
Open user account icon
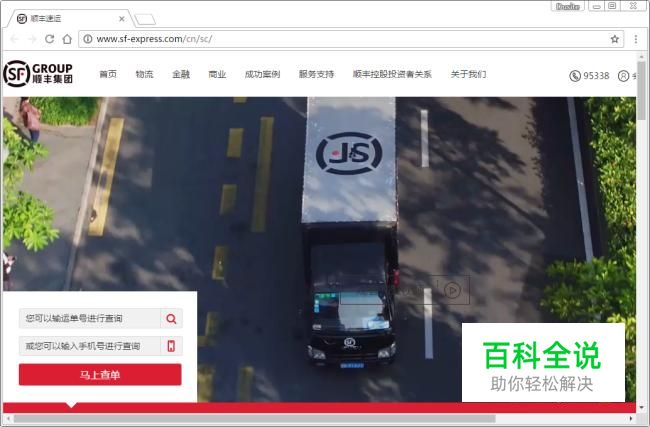pos(623,76)
